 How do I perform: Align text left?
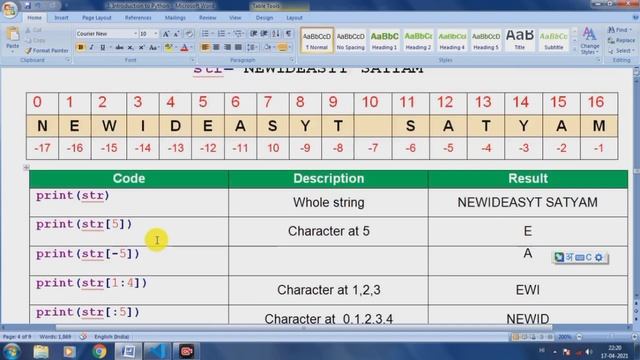click(x=205, y=47)
